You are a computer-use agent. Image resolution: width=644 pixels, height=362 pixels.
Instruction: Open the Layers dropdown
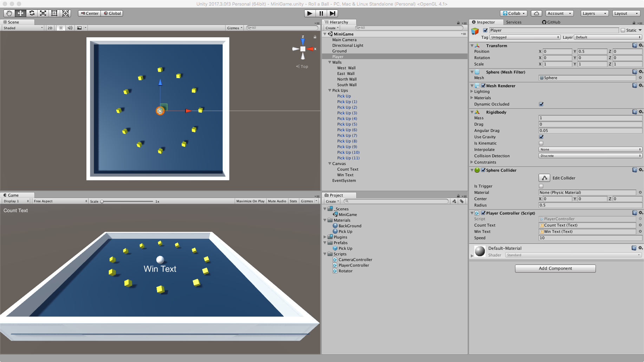pos(594,13)
